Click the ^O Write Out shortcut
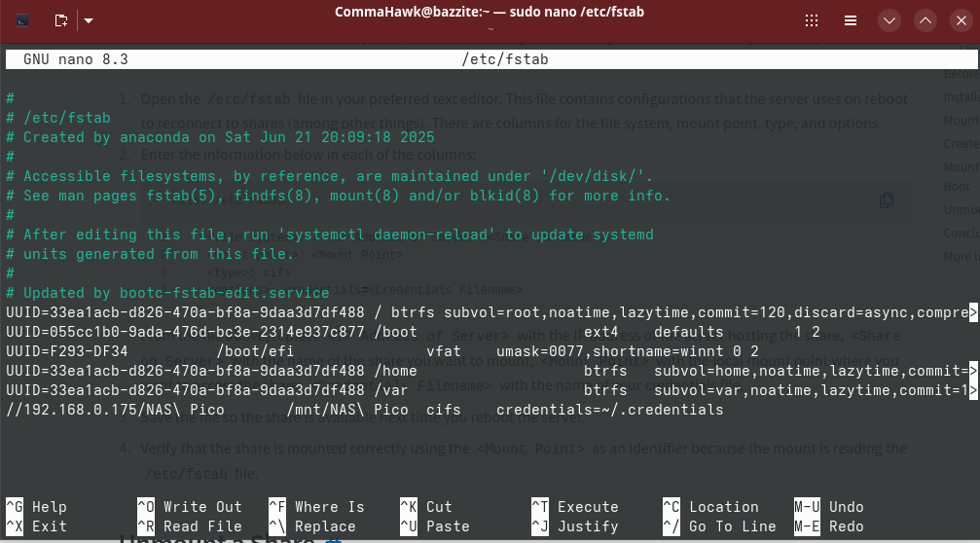This screenshot has width=980, height=543. coord(190,507)
